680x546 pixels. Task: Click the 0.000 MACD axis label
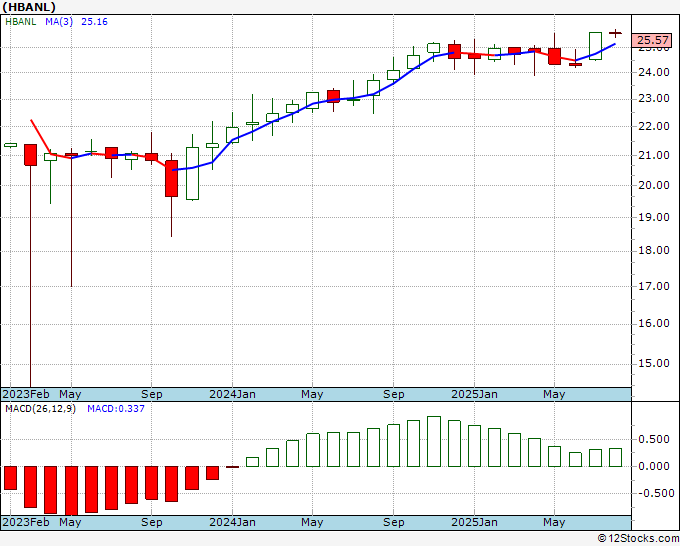(654, 467)
